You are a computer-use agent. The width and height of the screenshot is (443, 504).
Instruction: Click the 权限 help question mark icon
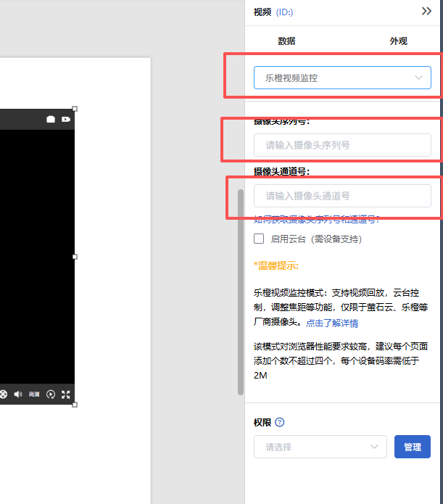pyautogui.click(x=280, y=422)
